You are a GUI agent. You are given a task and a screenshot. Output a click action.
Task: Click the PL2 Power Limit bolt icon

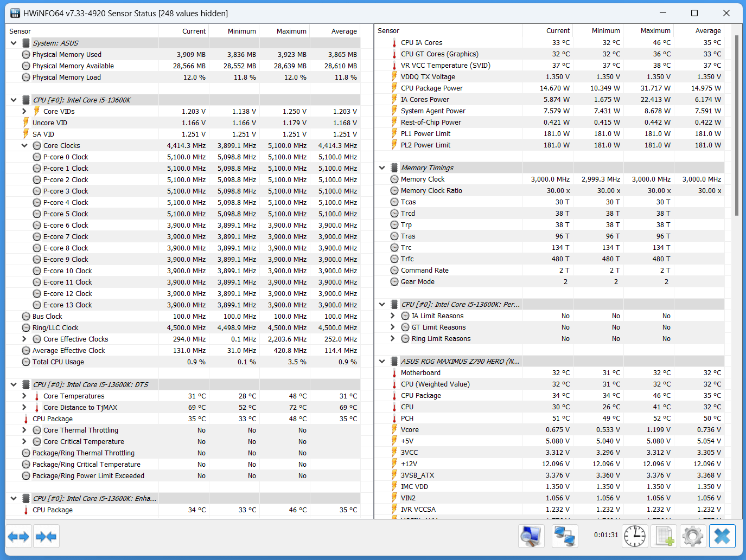(x=394, y=145)
